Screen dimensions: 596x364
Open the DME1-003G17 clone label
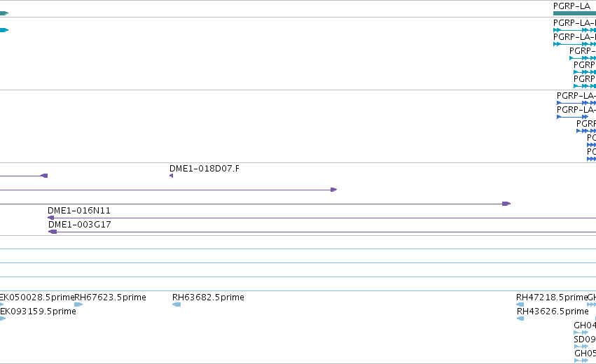tap(80, 225)
